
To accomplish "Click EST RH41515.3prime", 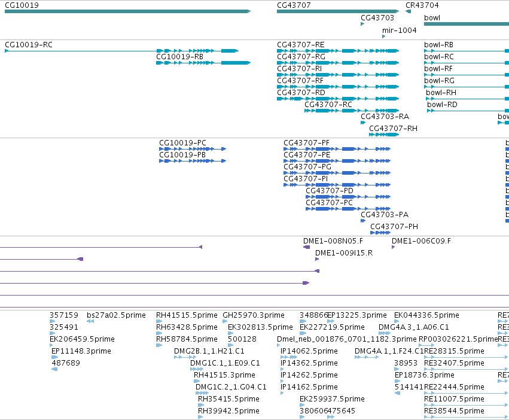I will tap(197, 381).
